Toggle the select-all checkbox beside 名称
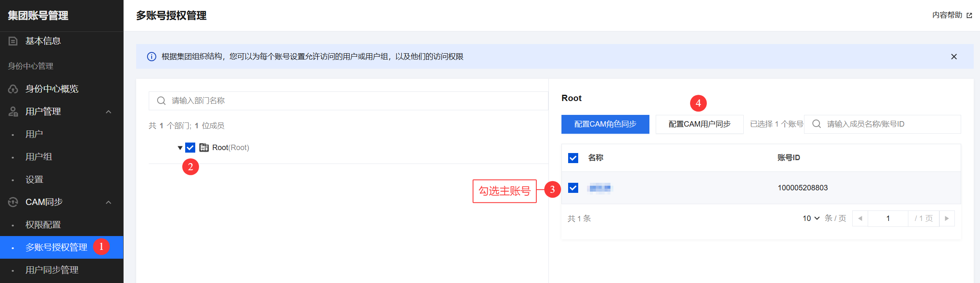 (573, 158)
